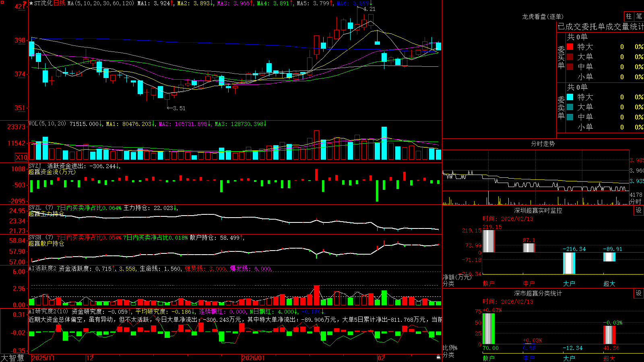Screen dimensions: 644x362
Task: Open MA(5,10,20,30,60,120) indicator parameters
Action: [101, 3]
